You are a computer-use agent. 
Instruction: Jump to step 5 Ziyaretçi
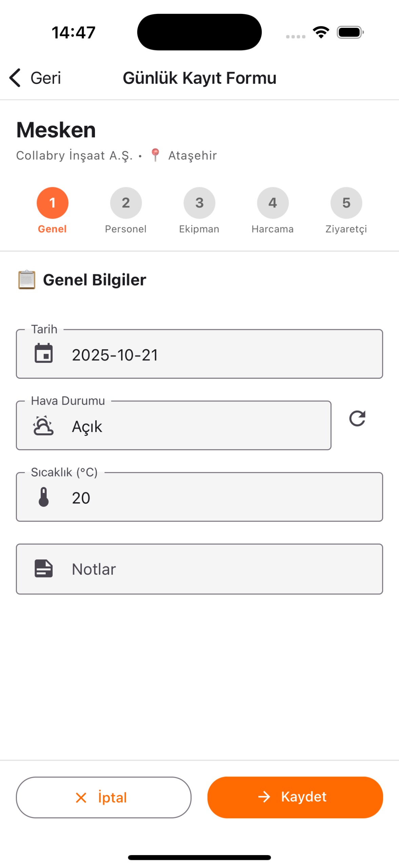click(x=346, y=203)
